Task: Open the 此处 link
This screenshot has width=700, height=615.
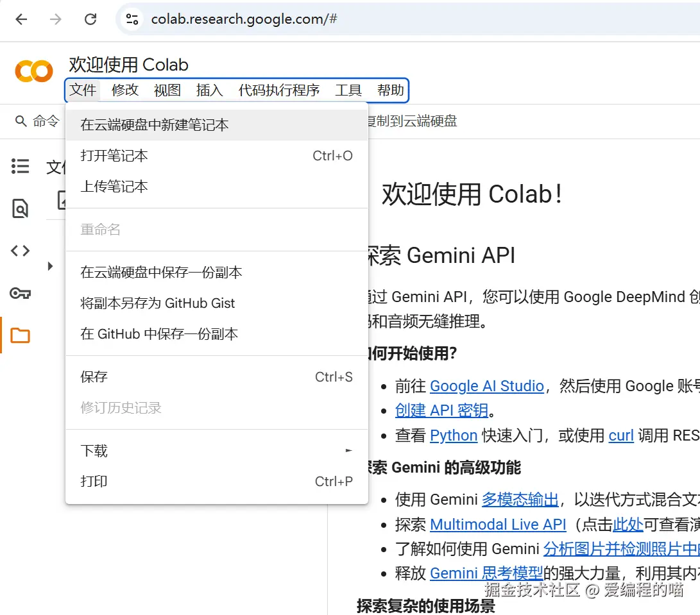Action: (627, 525)
